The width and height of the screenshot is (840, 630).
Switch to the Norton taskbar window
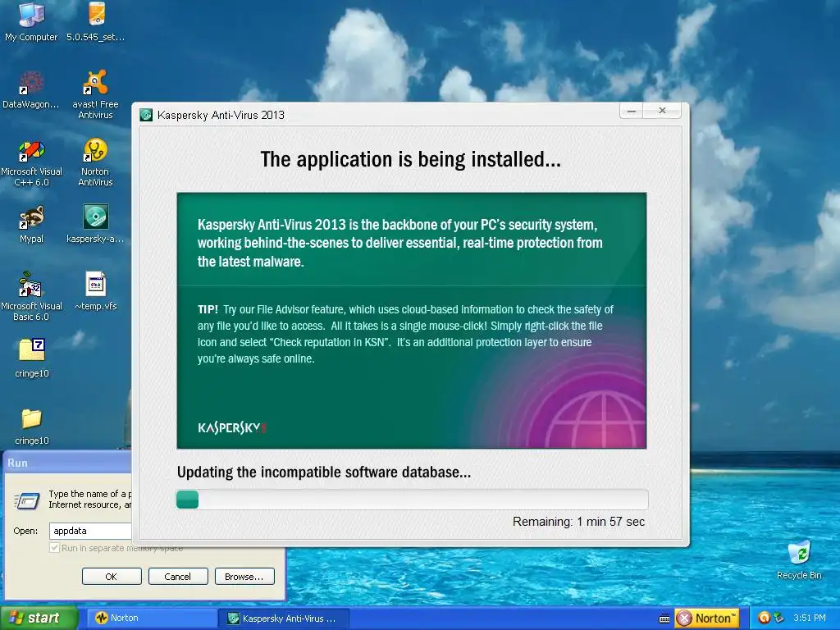(x=152, y=619)
